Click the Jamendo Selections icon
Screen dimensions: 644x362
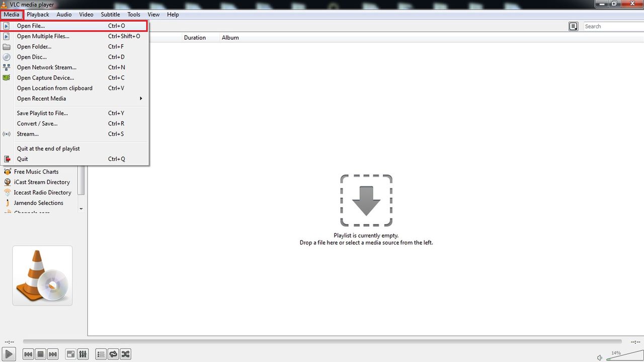click(x=7, y=203)
